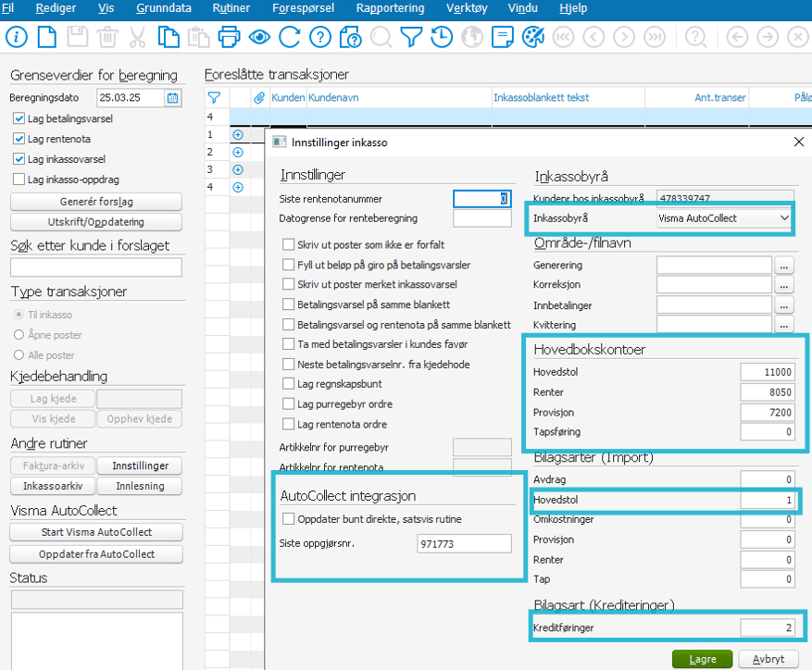Open the Rapportering menu
This screenshot has height=670, width=812.
coord(390,8)
